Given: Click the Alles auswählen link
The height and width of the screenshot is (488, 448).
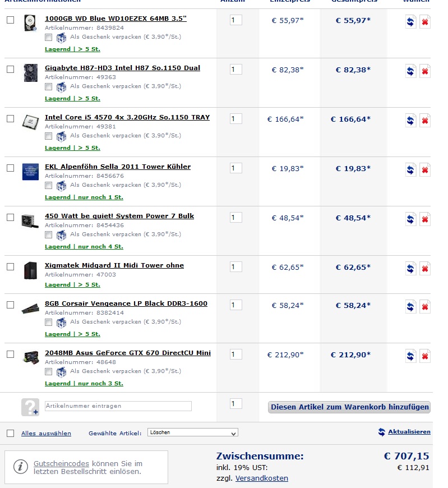Looking at the screenshot, I should (46, 433).
